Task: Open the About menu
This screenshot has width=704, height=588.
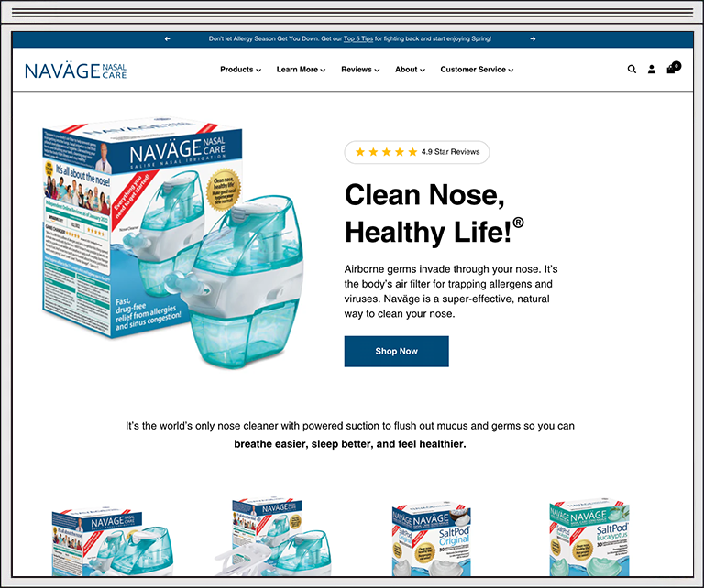Action: 410,70
